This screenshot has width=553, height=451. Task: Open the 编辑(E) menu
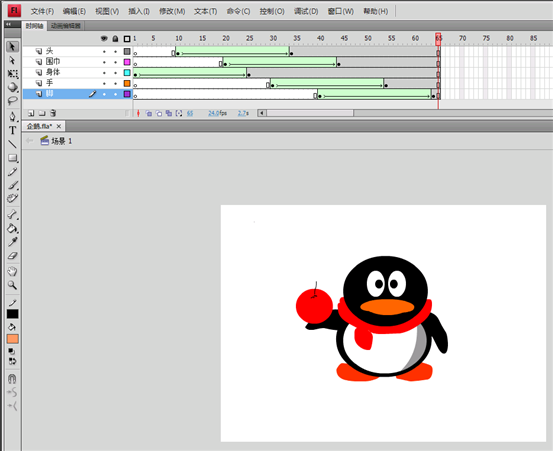click(x=74, y=11)
